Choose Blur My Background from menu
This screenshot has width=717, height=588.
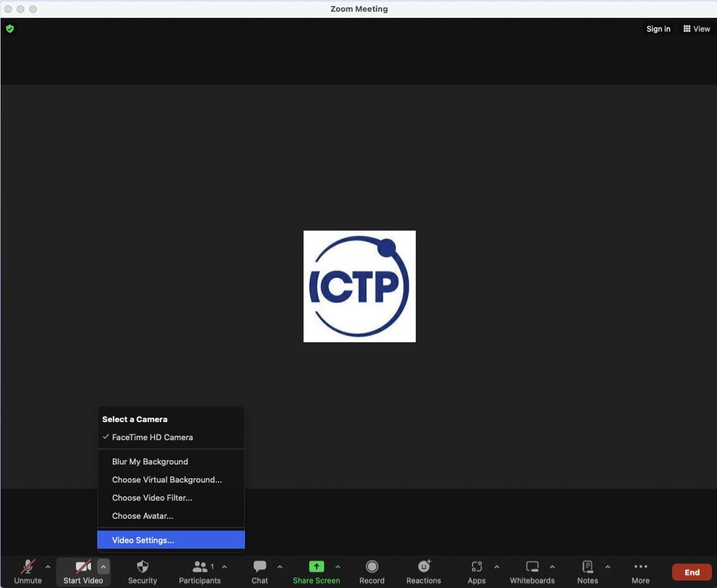[x=150, y=462]
